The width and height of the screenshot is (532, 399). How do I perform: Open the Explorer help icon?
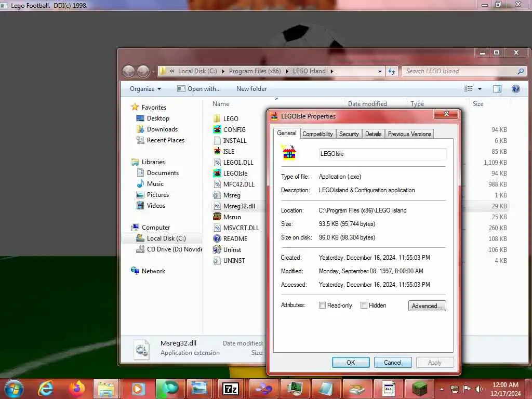coord(516,89)
